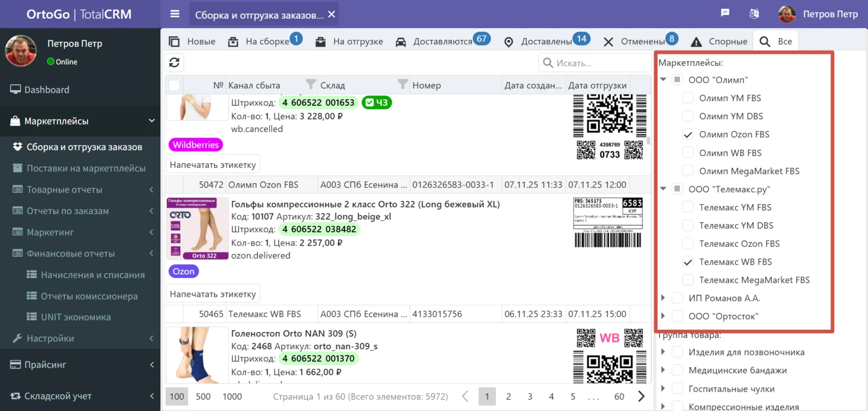Click filter icon in Склад column
This screenshot has width=868, height=411.
coord(403,84)
